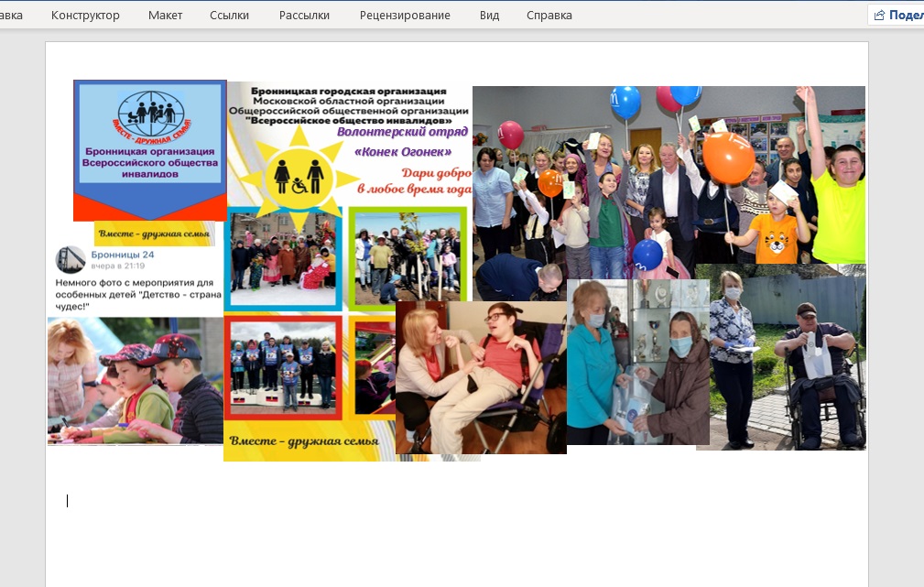Select the photo of woman with boy in wheelchair
The image size is (924, 587).
click(481, 377)
